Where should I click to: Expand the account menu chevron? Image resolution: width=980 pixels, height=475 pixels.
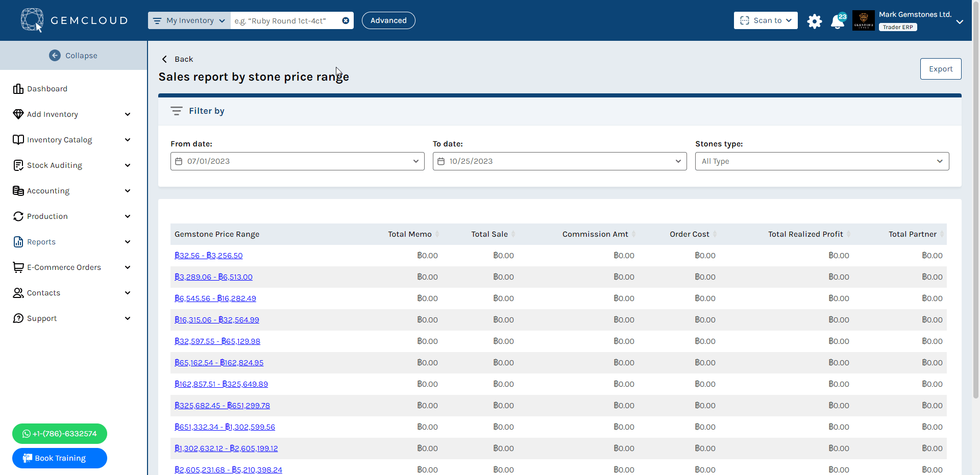(960, 22)
